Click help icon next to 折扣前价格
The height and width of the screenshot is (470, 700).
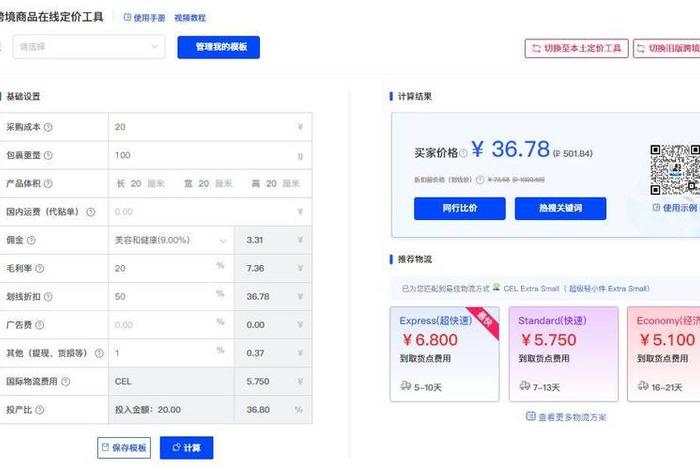(x=480, y=180)
